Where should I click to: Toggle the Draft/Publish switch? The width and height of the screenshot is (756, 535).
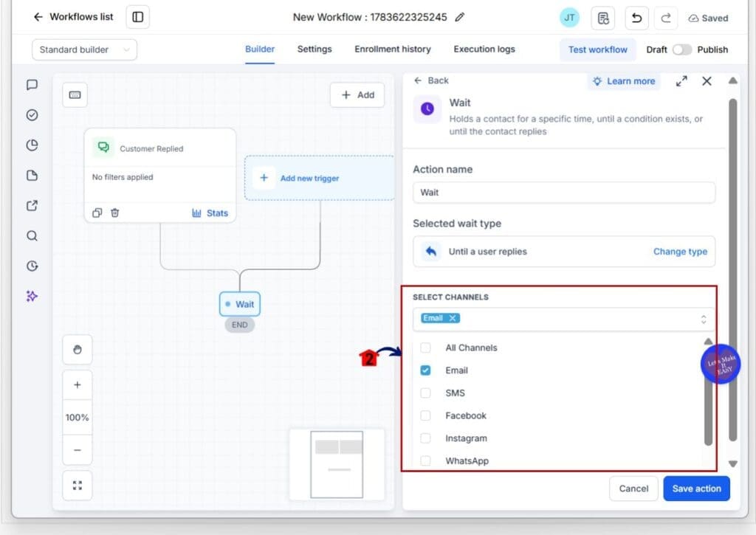681,49
